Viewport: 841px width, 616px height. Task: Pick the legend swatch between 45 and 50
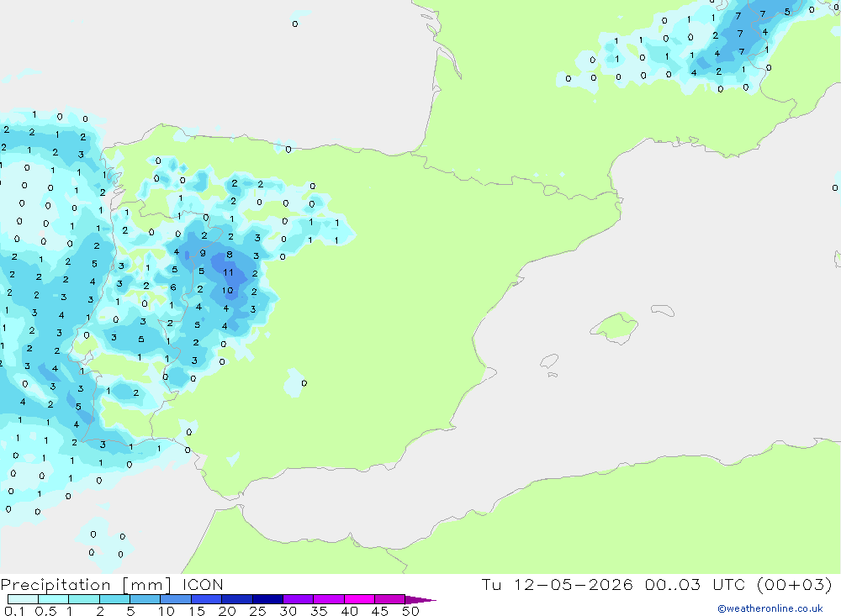(389, 599)
